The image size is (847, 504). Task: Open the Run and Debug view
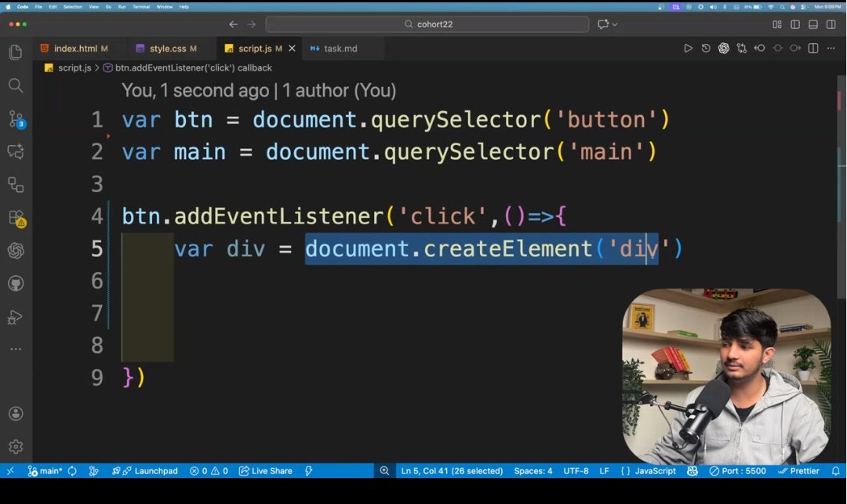click(16, 317)
